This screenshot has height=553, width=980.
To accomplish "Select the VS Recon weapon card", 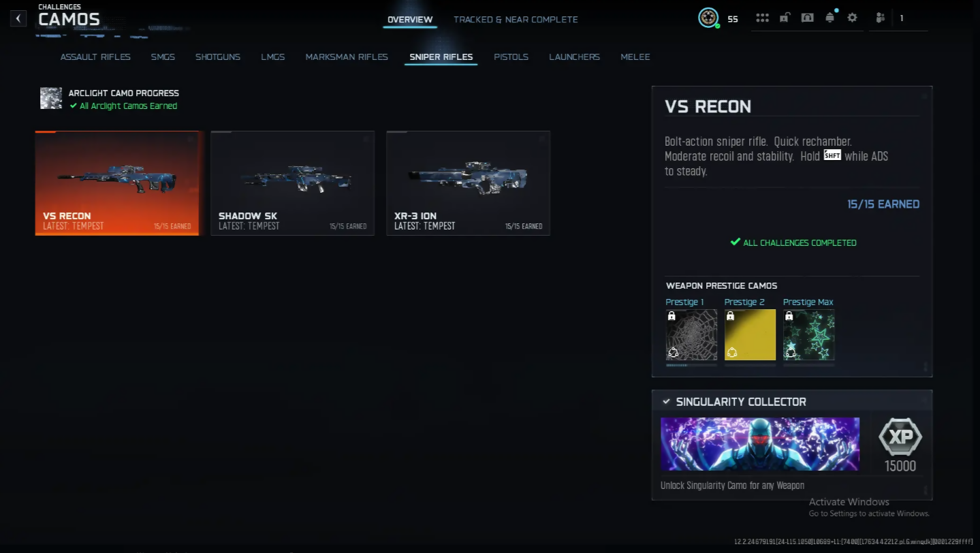I will (x=117, y=183).
